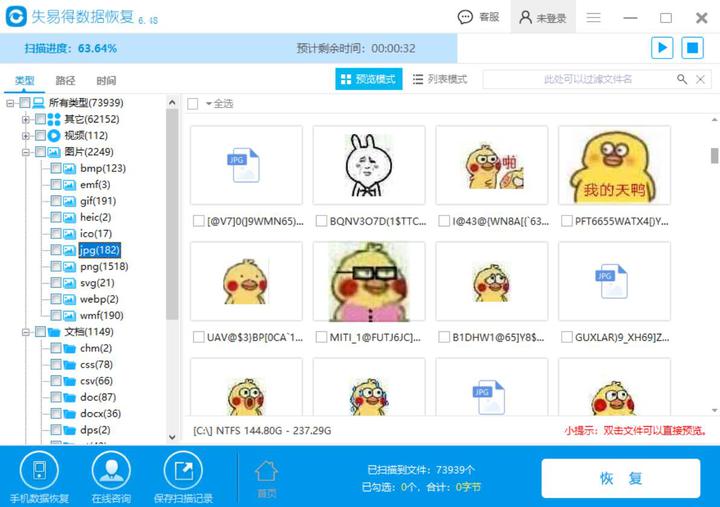Click the 所有类型 computer icon
Viewport: 720px width, 507px height.
[x=39, y=102]
